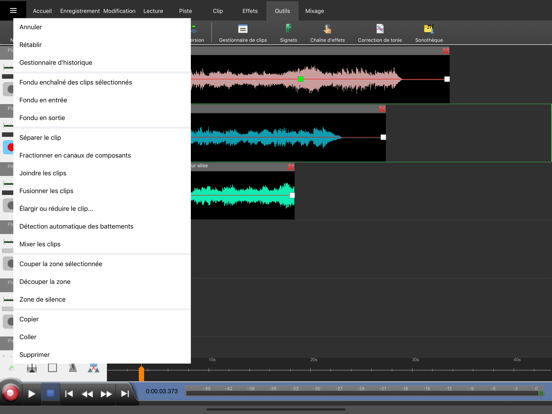Viewport: 552px width, 414px height.
Task: Open the Enregistrement tab
Action: pyautogui.click(x=80, y=11)
